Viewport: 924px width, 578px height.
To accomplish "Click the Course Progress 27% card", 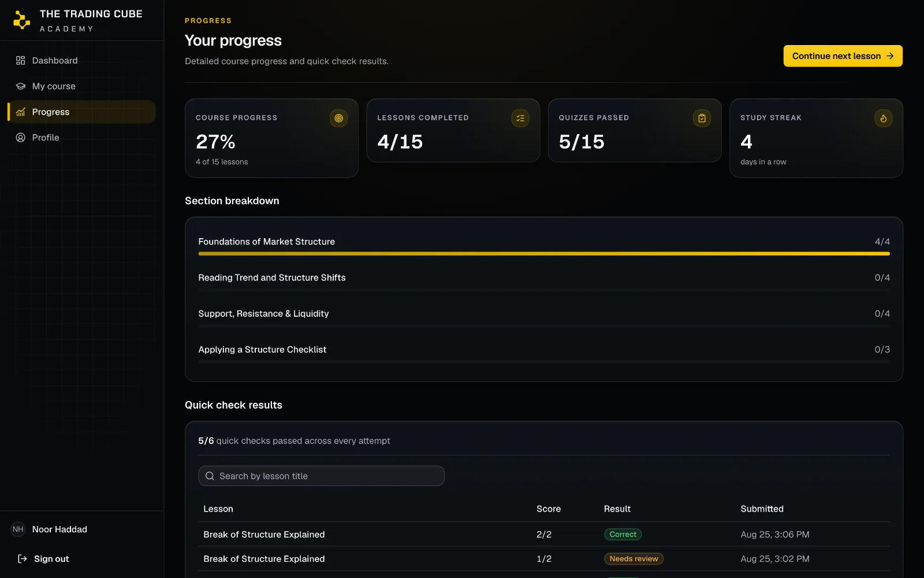I will pyautogui.click(x=271, y=138).
